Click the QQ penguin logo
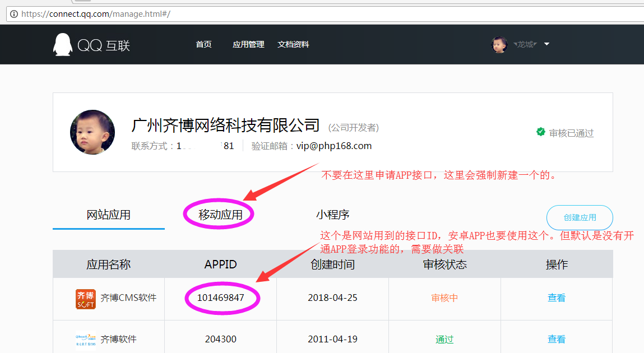 (x=63, y=45)
